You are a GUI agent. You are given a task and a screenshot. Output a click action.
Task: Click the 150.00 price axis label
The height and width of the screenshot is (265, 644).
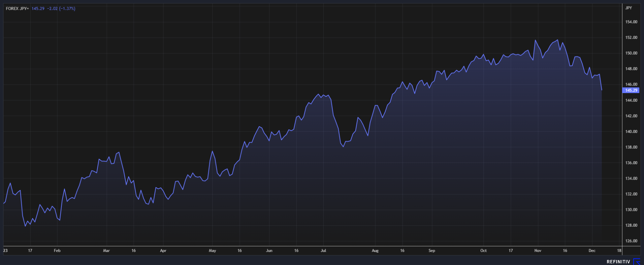pyautogui.click(x=631, y=53)
